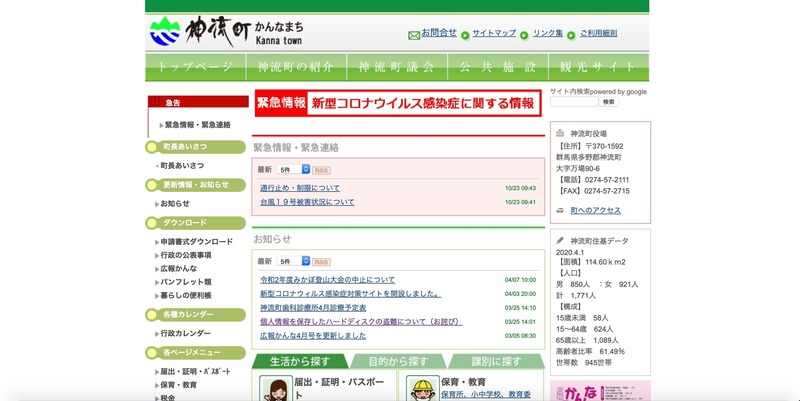The image size is (800, 401).
Task: Open the 台風19号被害状況について link
Action: pos(307,202)
